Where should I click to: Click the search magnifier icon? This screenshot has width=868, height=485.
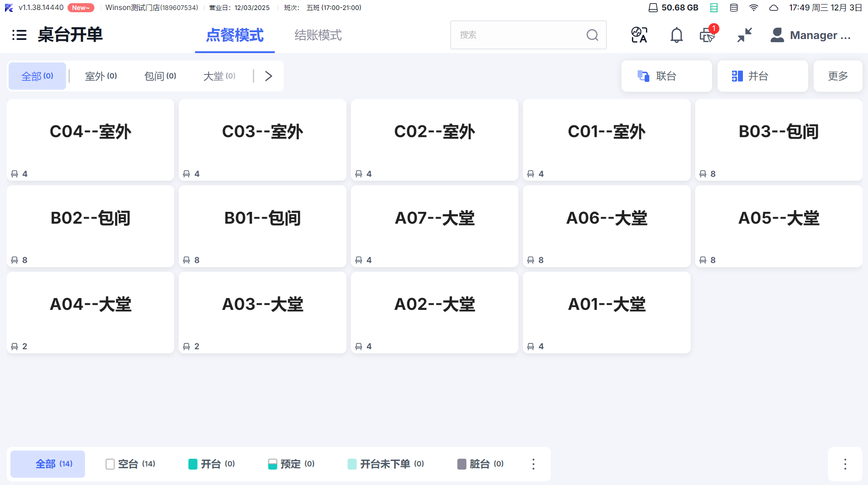592,35
